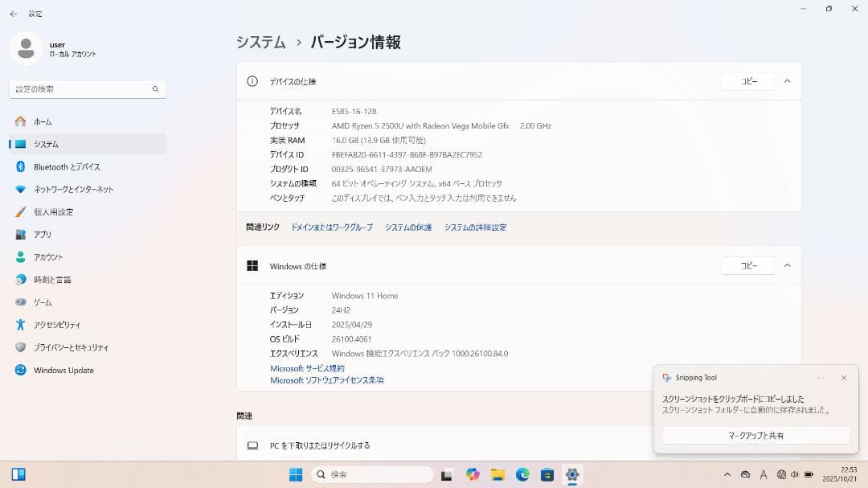
Task: Open Microsoft サービス規約 link
Action: [307, 368]
